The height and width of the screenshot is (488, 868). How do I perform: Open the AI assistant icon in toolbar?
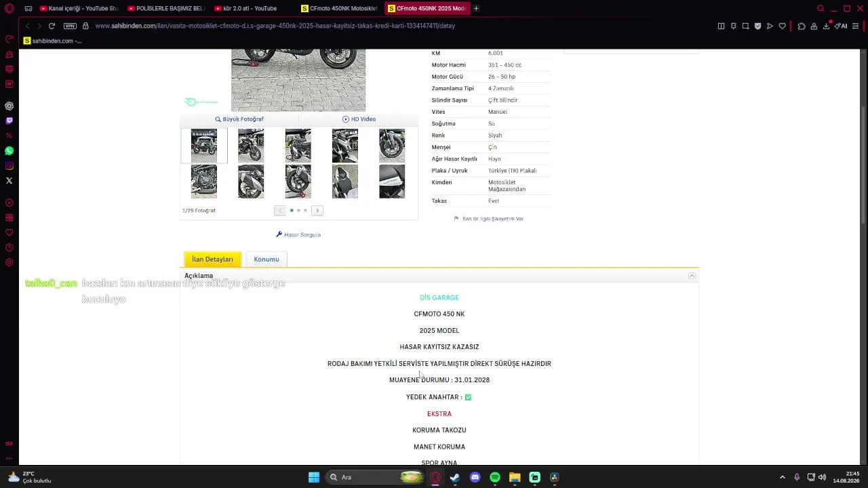841,26
